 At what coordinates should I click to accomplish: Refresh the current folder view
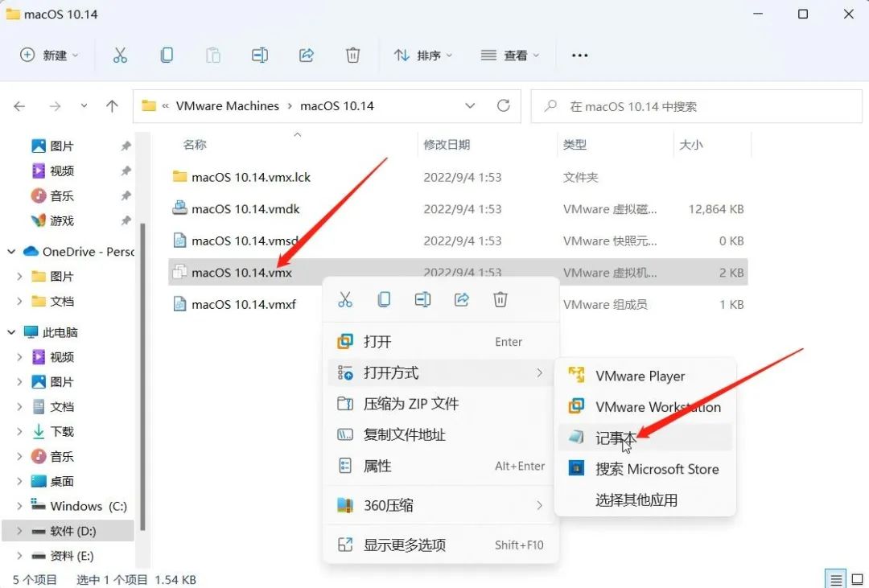coord(503,105)
